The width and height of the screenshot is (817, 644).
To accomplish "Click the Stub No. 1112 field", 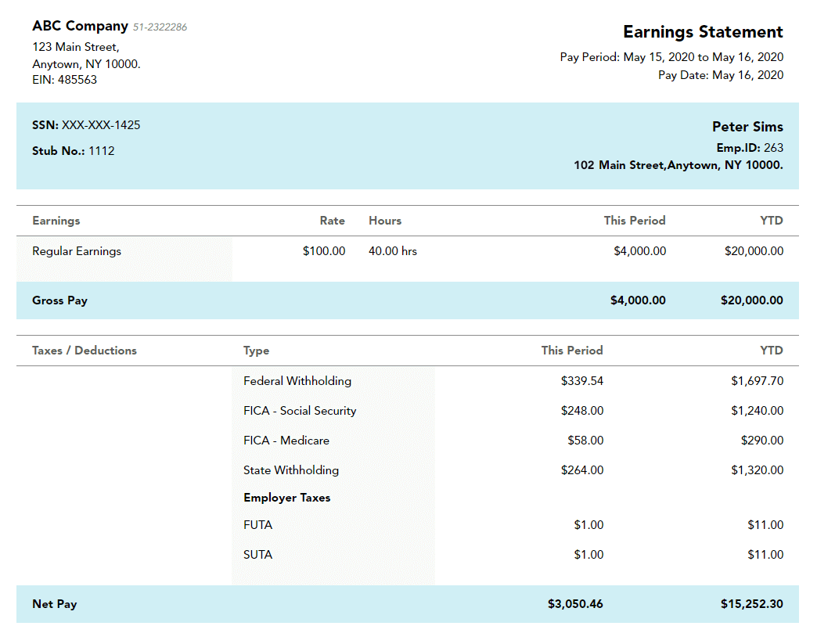I will [x=73, y=151].
